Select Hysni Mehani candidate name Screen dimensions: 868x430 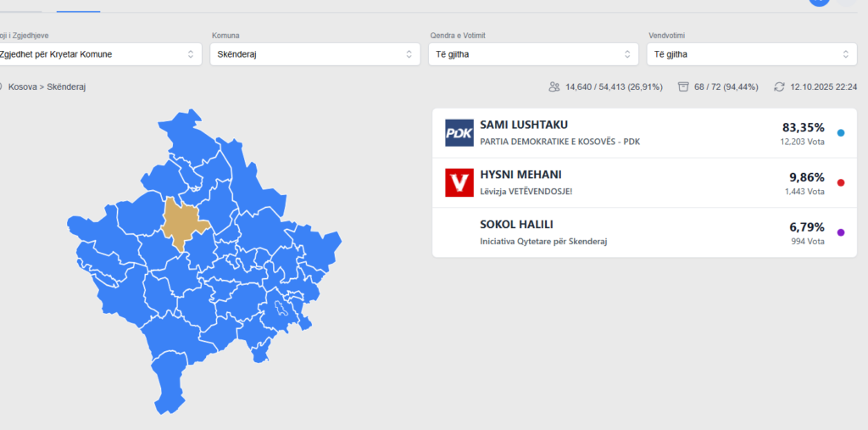tap(520, 175)
